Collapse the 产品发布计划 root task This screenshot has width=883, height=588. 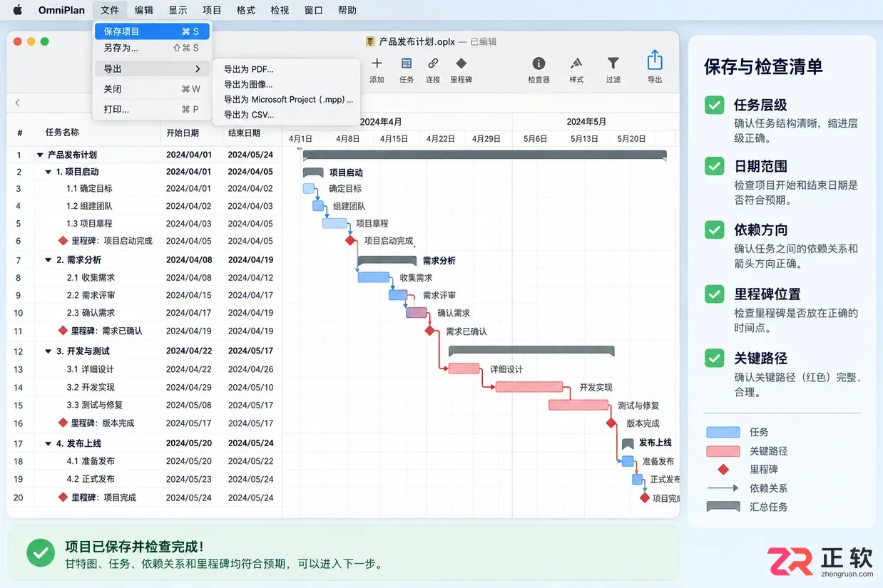pos(40,155)
